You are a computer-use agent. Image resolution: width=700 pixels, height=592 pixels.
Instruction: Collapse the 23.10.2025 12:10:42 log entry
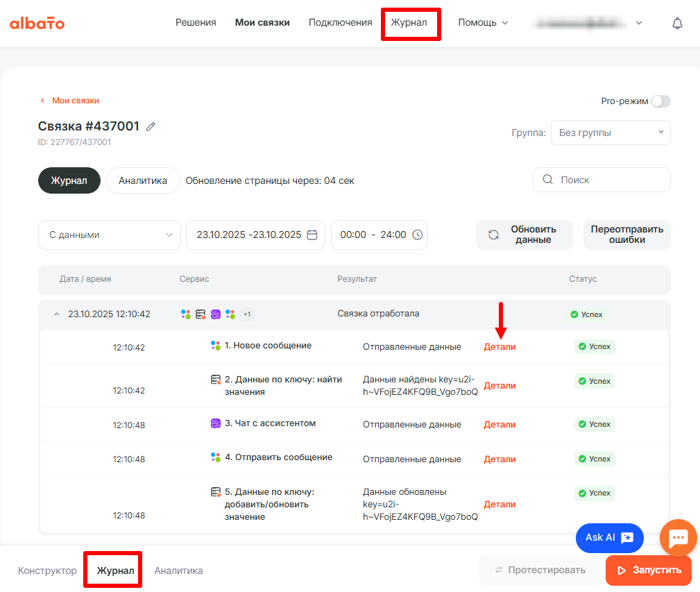pos(56,314)
